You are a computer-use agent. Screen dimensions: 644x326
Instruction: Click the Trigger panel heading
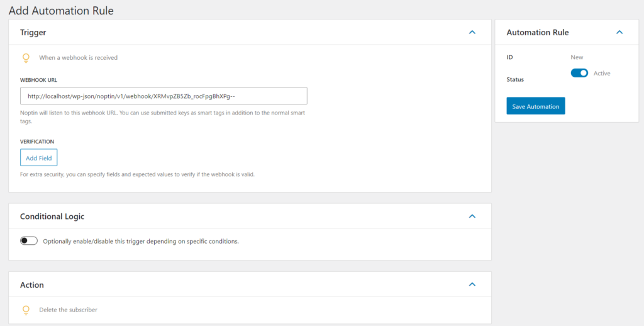(33, 33)
